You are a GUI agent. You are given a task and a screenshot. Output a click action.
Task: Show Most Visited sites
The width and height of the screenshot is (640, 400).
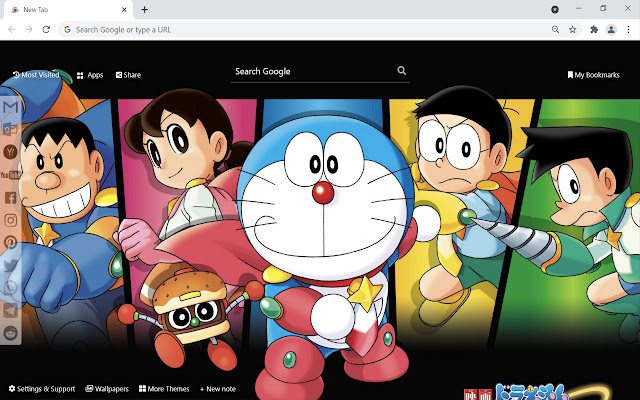(36, 75)
